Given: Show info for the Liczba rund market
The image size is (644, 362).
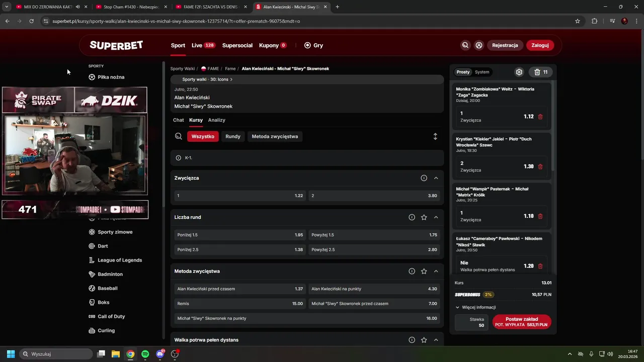Looking at the screenshot, I should [x=412, y=217].
